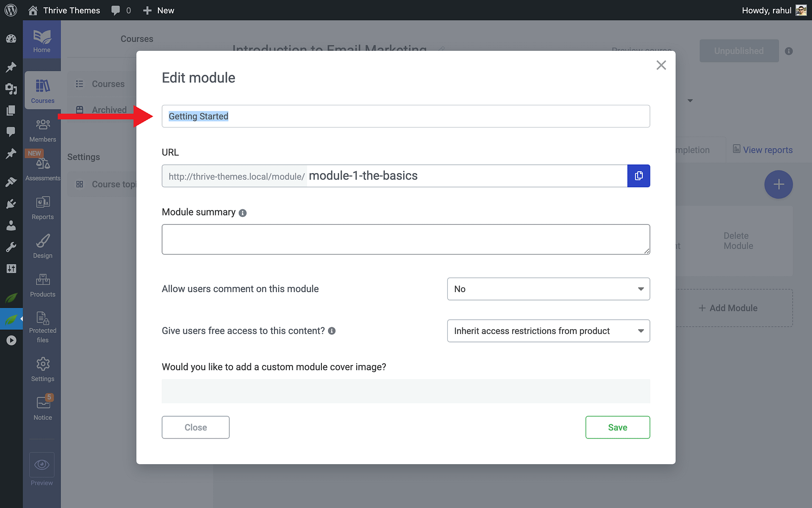
Task: Open the New menu in the admin bar
Action: pos(158,10)
